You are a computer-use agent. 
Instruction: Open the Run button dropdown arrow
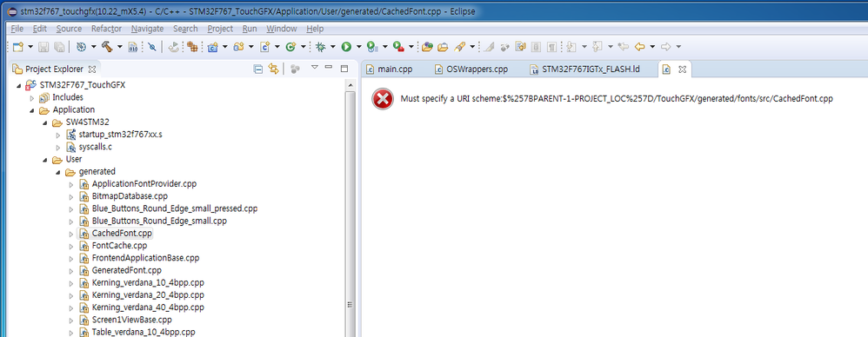(358, 47)
